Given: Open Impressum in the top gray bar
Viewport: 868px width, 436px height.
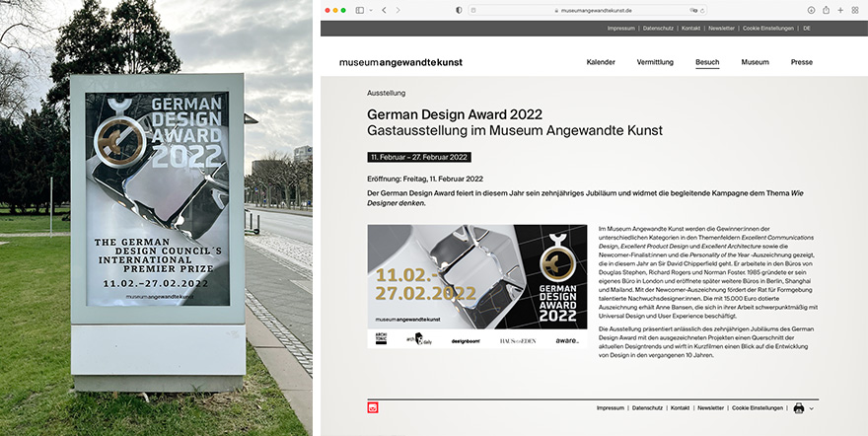Looking at the screenshot, I should (620, 29).
